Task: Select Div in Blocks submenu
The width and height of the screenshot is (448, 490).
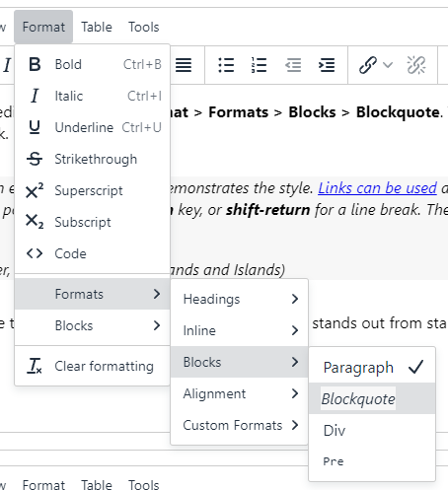Action: click(x=372, y=430)
